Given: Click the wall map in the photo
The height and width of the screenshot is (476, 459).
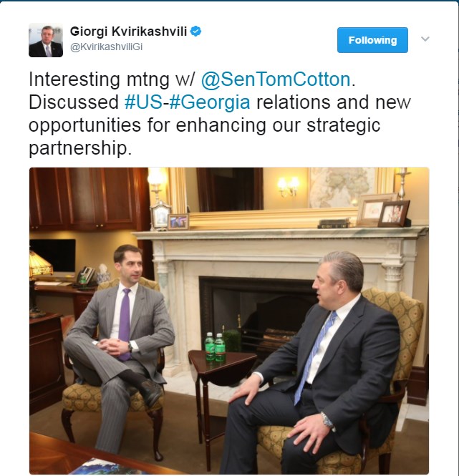Looking at the screenshot, I should click(342, 186).
